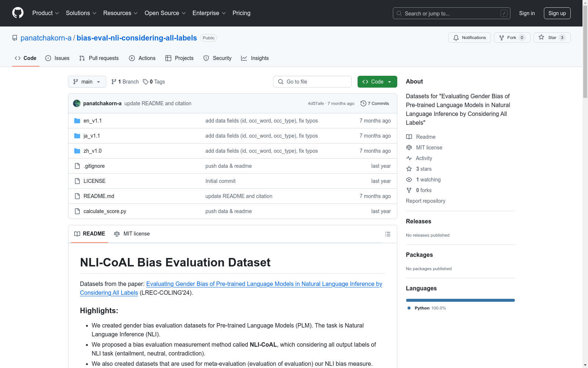Expand the Solutions menu
The image size is (588, 368).
tap(81, 13)
